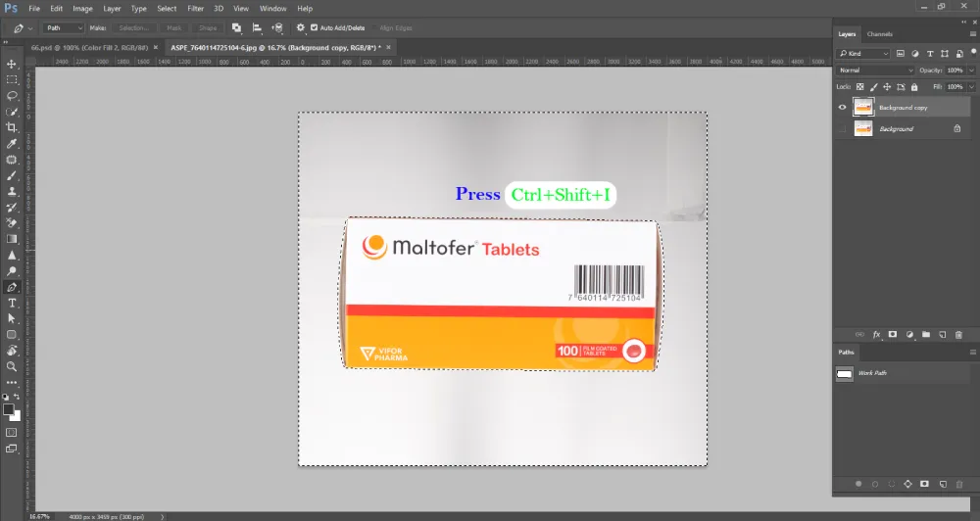Image resolution: width=980 pixels, height=521 pixels.
Task: Open the Path arrangement options
Action: pos(277,28)
